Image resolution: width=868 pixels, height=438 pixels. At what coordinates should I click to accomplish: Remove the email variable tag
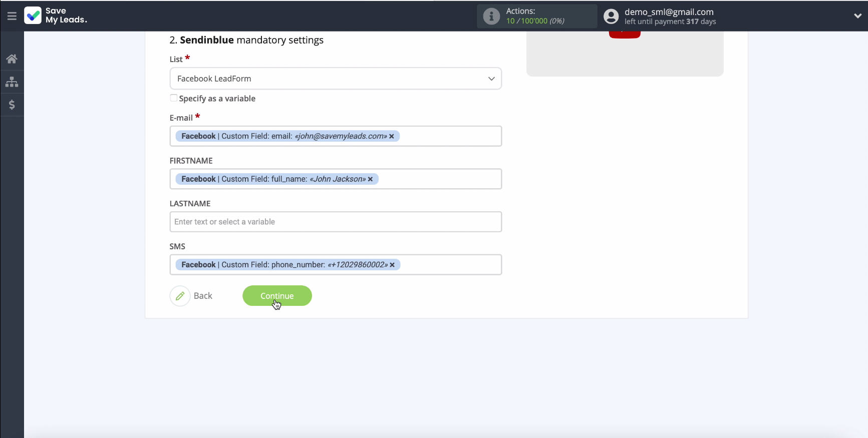(392, 136)
